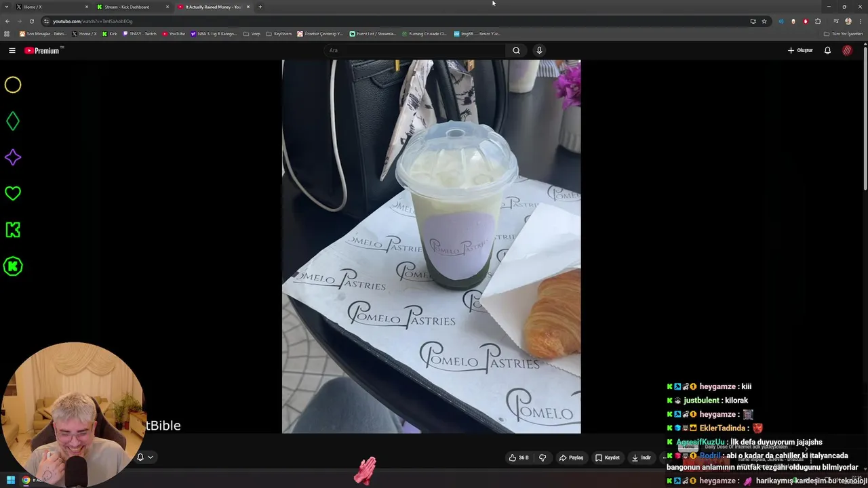The height and width of the screenshot is (488, 868).
Task: Open a new browser tab
Action: 260,7
